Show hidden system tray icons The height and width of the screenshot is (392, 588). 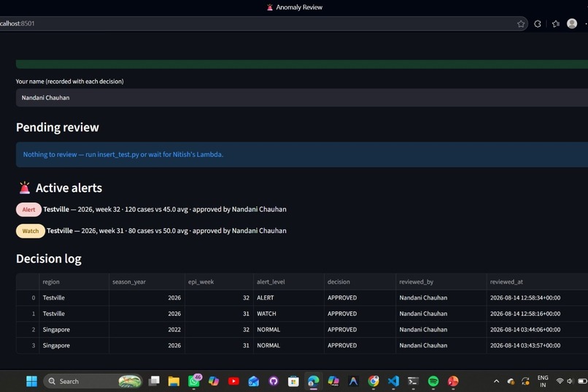point(496,382)
